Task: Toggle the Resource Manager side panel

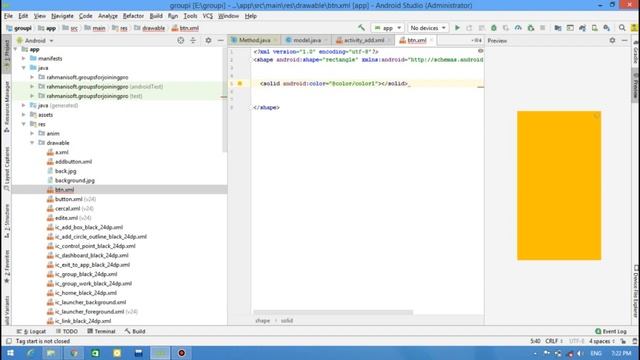Action: (7, 107)
